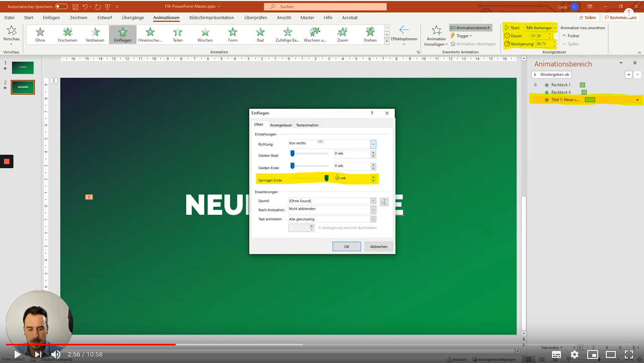The image size is (644, 363).
Task: Click OK in the Einfliegen dialog
Action: tap(347, 247)
